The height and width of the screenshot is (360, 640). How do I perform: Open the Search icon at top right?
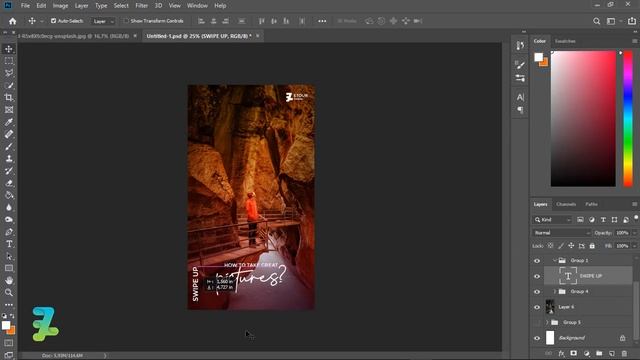[x=596, y=21]
